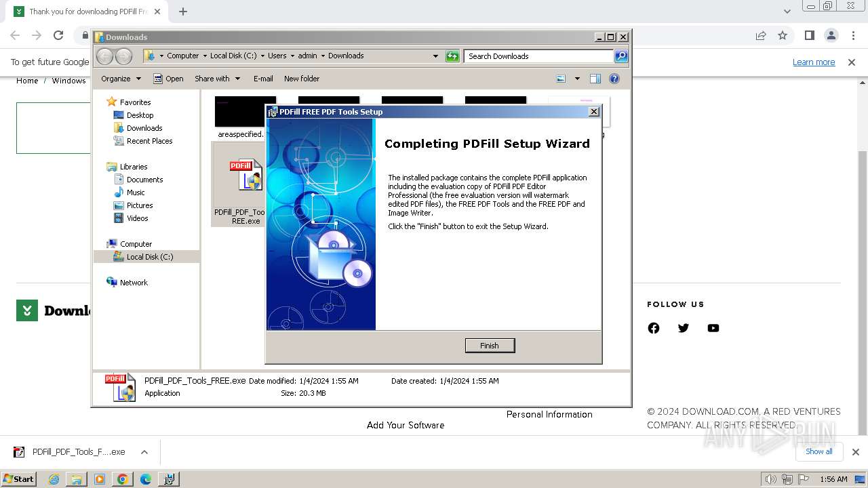Dismiss the Chrome info bar
Screen dimensions: 868x488
pos(852,62)
